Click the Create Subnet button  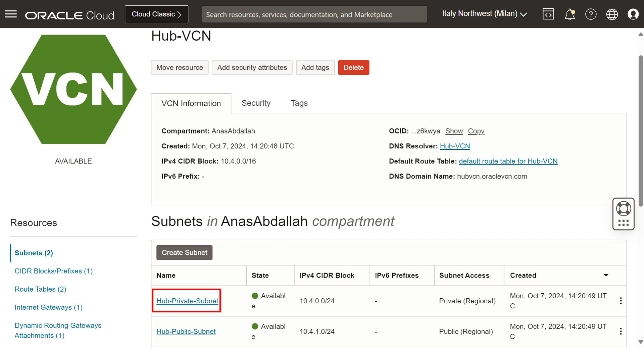point(184,252)
